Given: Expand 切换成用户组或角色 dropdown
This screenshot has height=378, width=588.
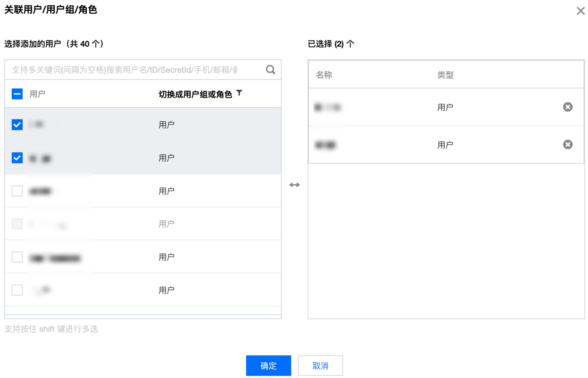Looking at the screenshot, I should click(x=195, y=94).
